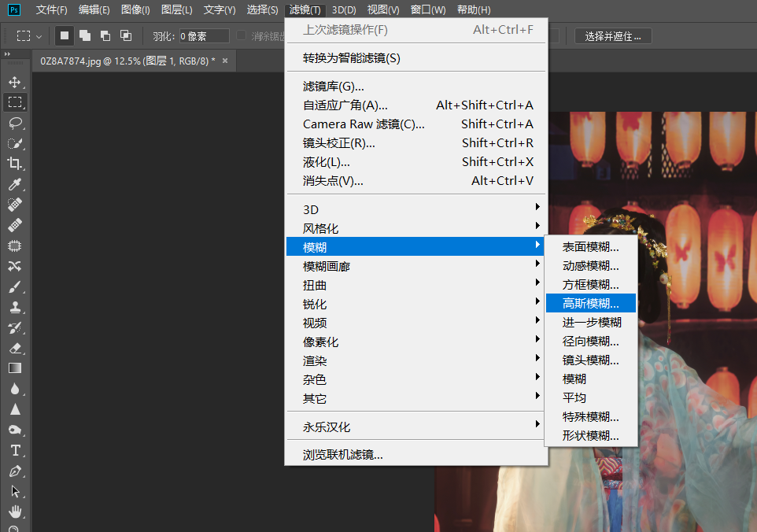This screenshot has height=532, width=757.
Task: Choose Subtract from Selection mode icon
Action: point(105,35)
